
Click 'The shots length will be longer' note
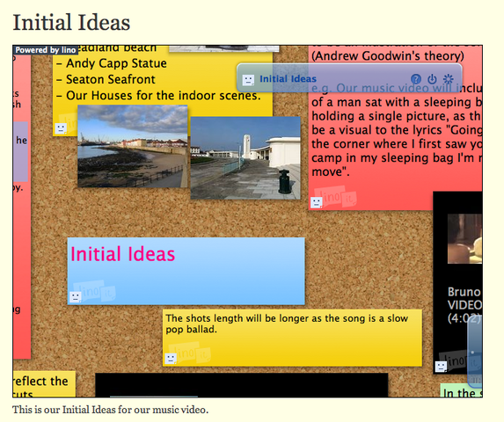292,338
